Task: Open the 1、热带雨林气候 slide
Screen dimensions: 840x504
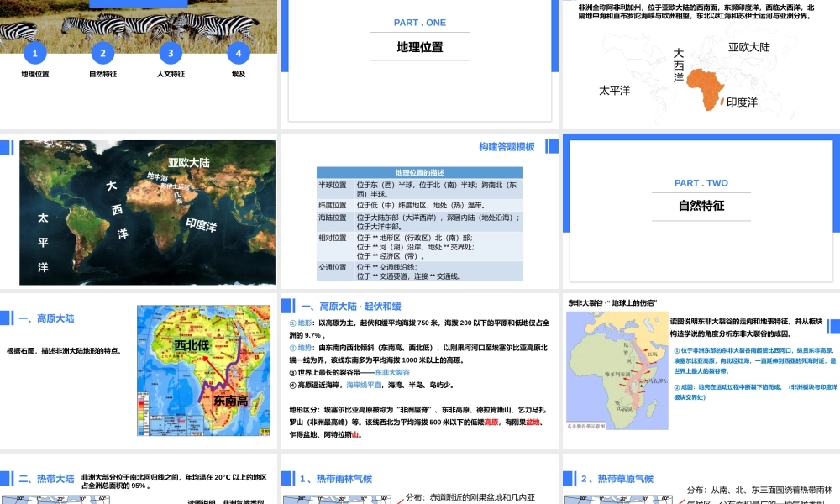Action: click(x=336, y=479)
